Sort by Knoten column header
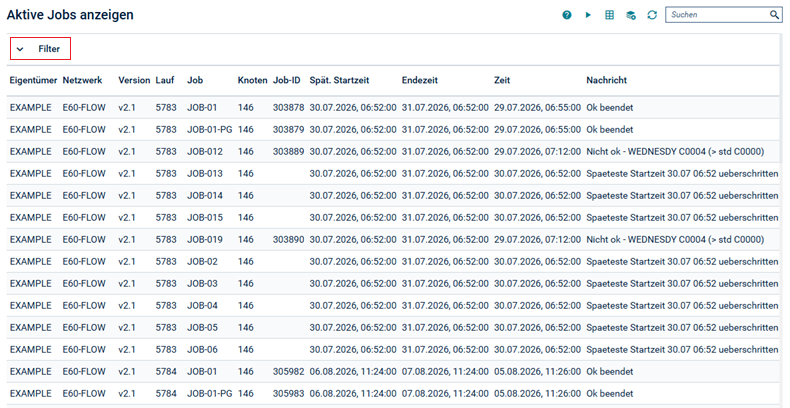This screenshot has width=790, height=408. coord(252,80)
